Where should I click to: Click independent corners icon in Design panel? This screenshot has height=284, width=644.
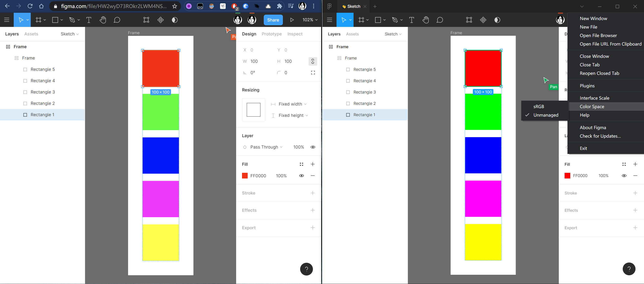click(313, 73)
